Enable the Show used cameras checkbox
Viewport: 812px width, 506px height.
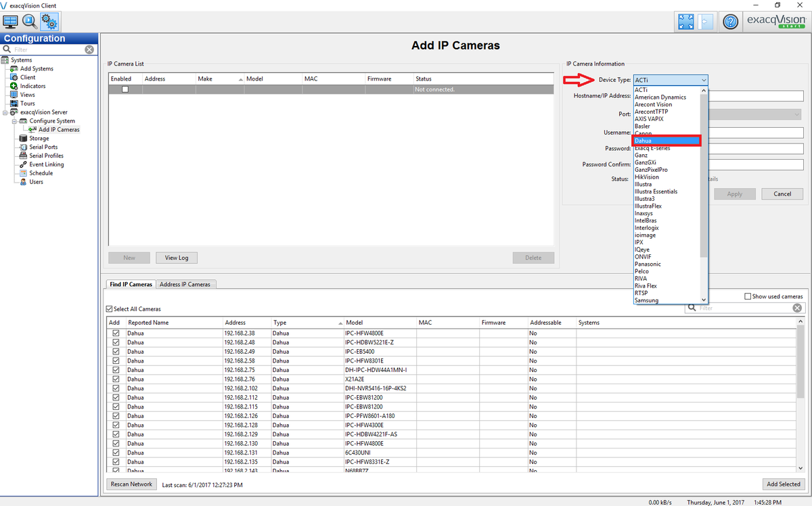(x=748, y=296)
